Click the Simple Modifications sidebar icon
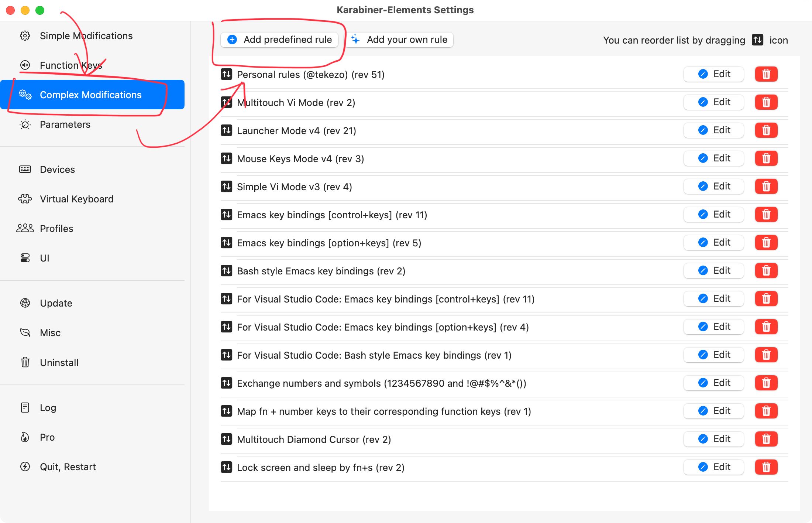The width and height of the screenshot is (812, 523). [x=24, y=35]
